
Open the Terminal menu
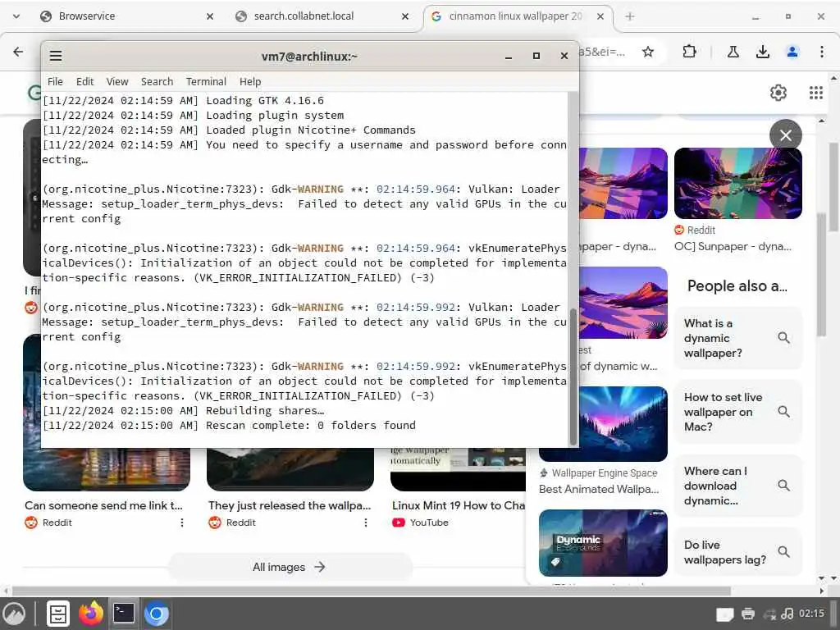(206, 81)
